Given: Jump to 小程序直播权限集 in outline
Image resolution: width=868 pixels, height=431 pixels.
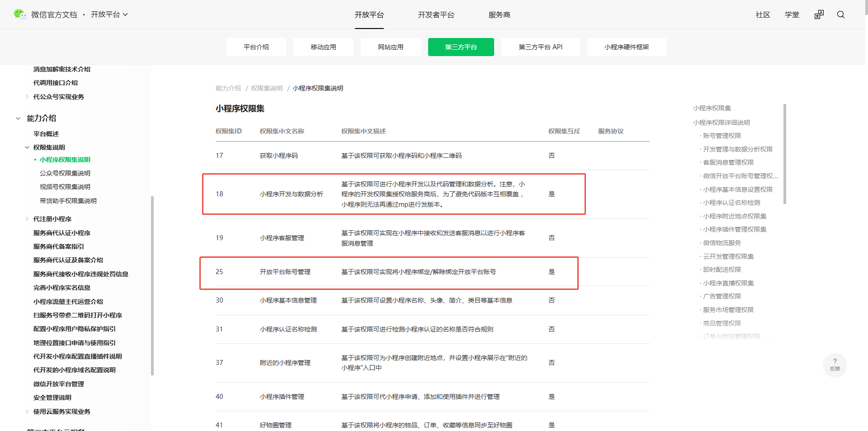Looking at the screenshot, I should click(728, 283).
